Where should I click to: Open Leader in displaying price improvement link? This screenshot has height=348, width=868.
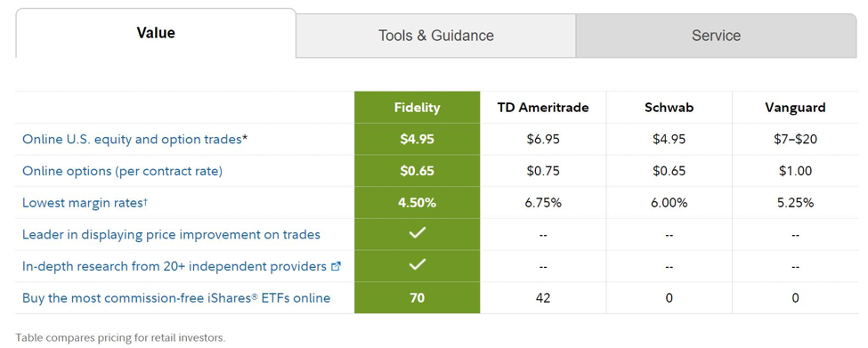pos(171,235)
